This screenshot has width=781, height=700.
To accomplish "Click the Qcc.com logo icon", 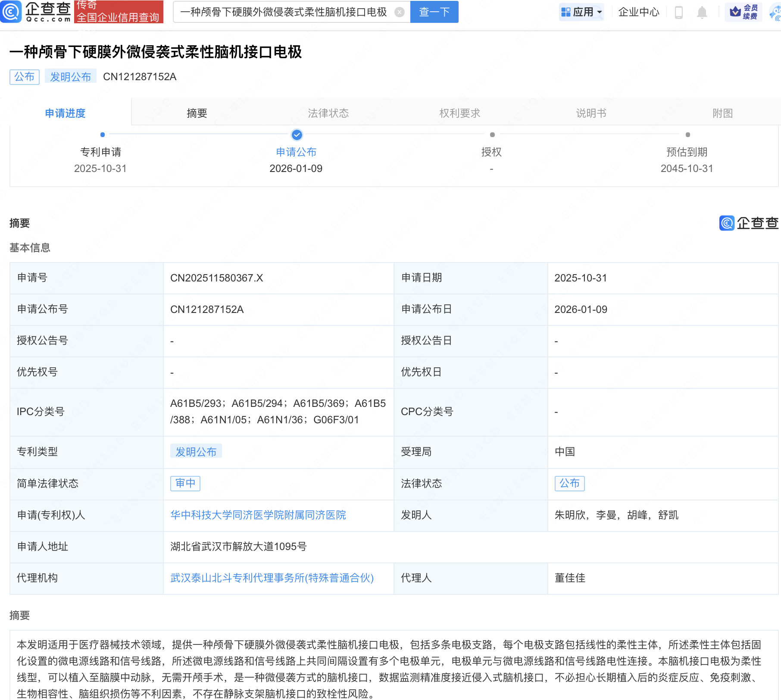I will point(11,12).
